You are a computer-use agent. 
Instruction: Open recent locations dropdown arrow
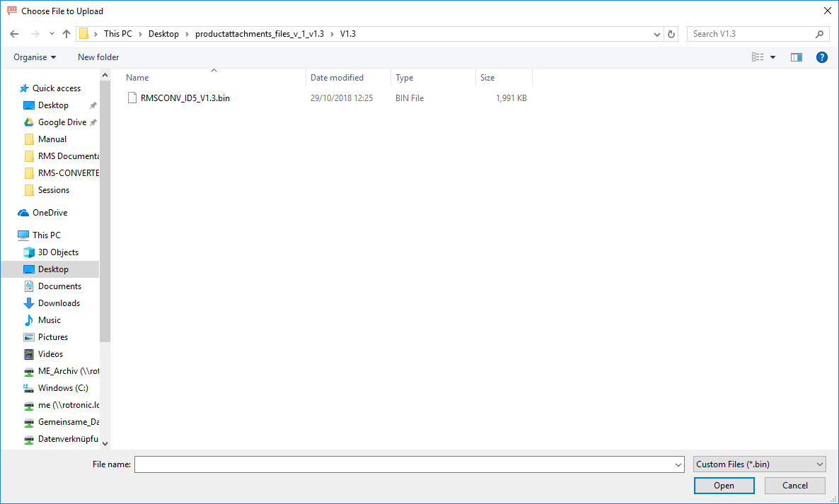click(52, 34)
